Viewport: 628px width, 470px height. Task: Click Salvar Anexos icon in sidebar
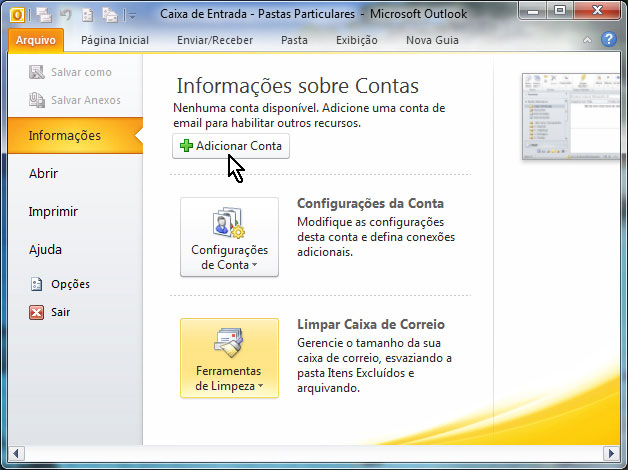(x=37, y=100)
